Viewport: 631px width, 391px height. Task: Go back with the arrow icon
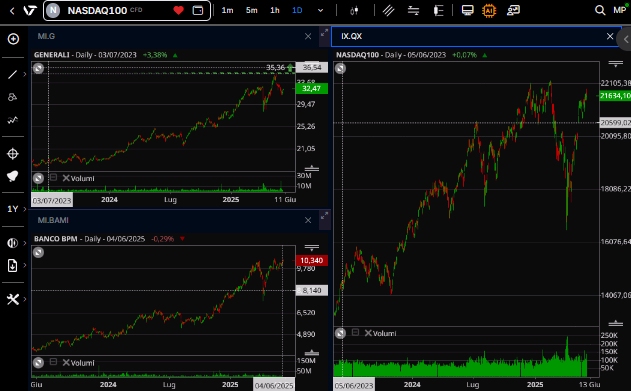click(12, 11)
